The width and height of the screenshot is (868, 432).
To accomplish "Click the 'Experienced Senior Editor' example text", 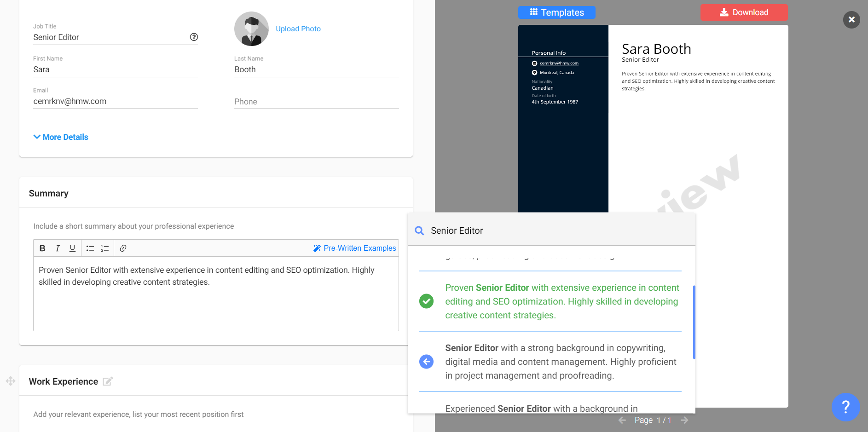I will click(x=542, y=408).
